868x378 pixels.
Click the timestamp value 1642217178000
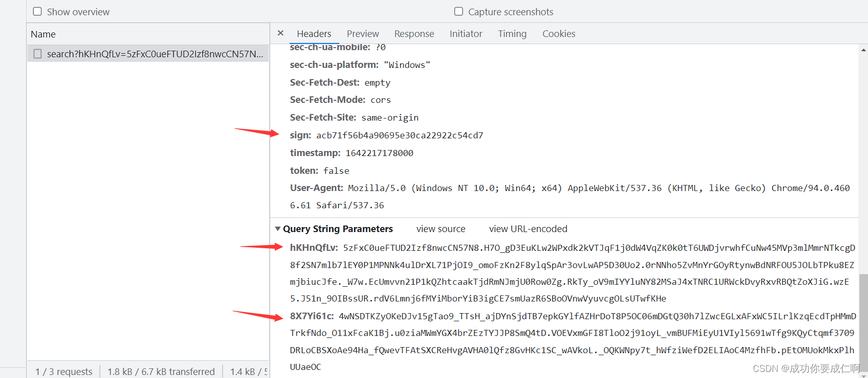pos(379,153)
